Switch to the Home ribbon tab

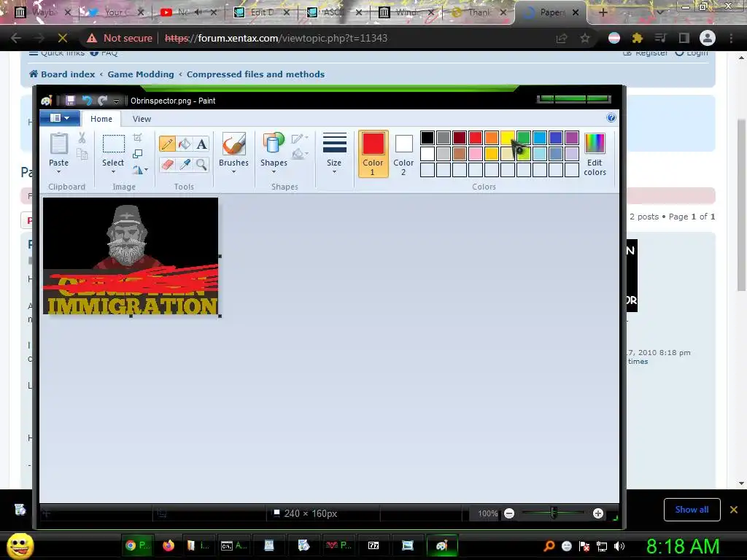click(101, 119)
